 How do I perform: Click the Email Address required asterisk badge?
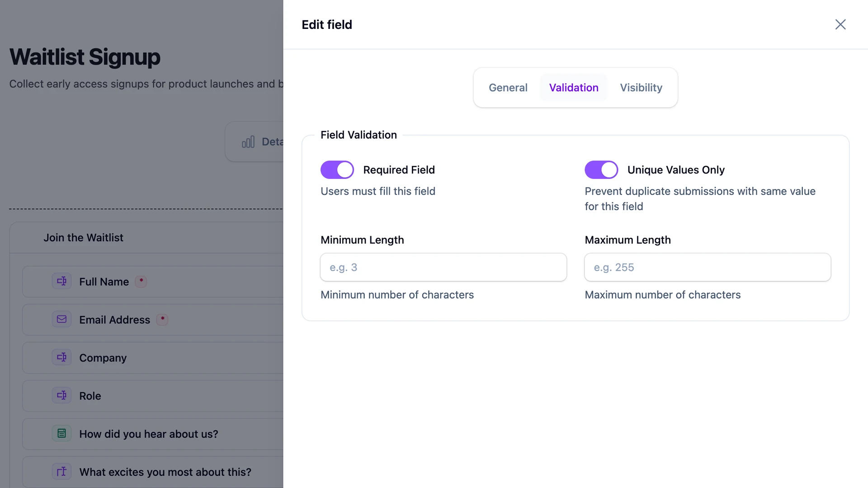pyautogui.click(x=162, y=319)
